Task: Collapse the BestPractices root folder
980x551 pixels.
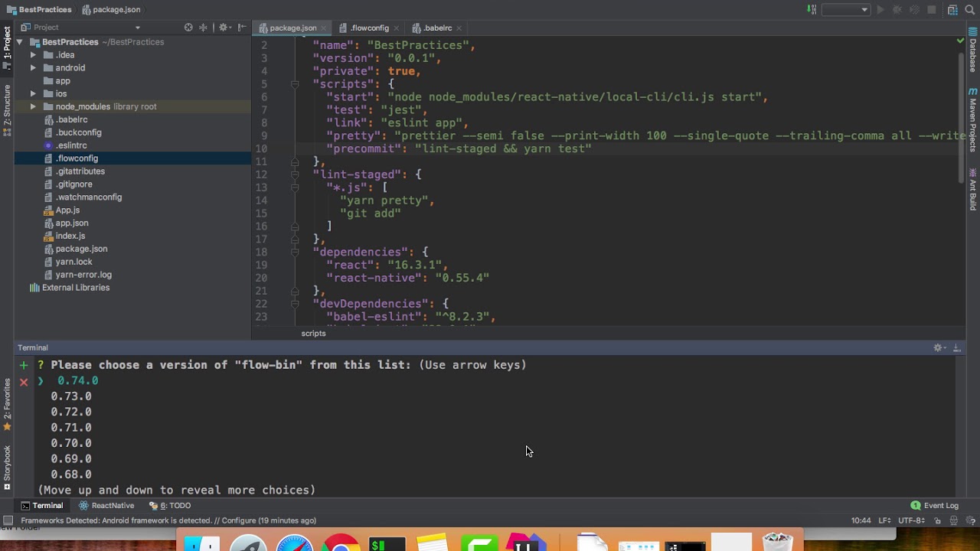Action: (x=21, y=42)
